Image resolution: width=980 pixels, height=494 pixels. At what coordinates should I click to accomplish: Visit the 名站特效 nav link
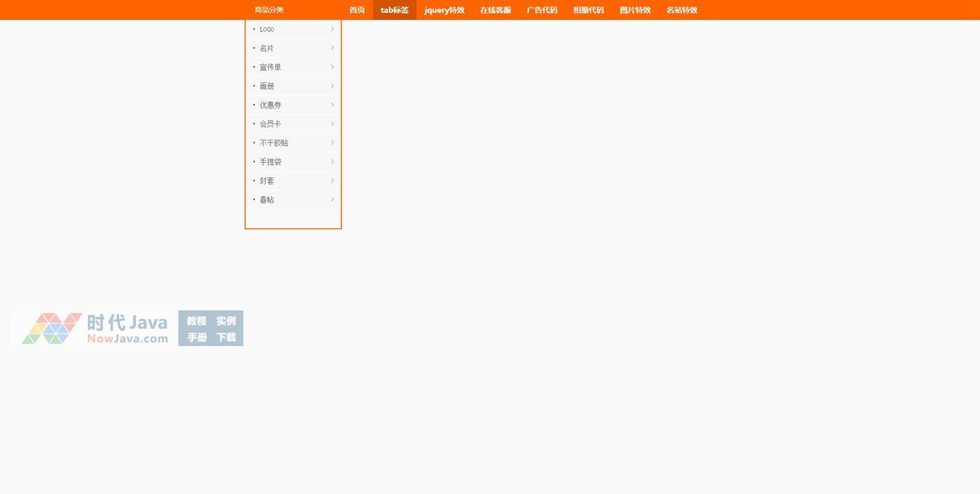(x=682, y=10)
